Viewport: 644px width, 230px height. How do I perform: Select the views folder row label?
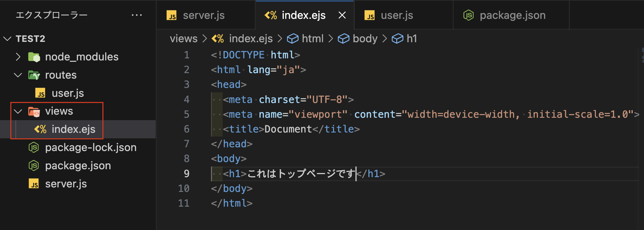[x=59, y=111]
